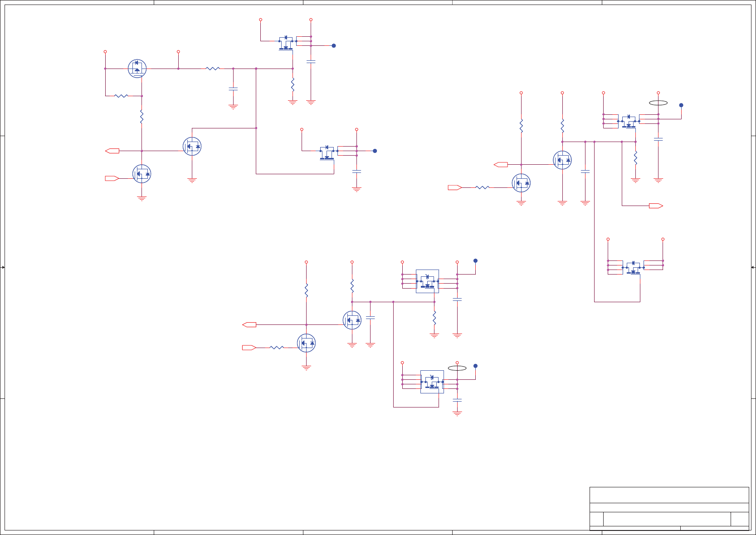Select the circled N-MOSFET whose drain wire bends rightward
Screen dimensions: 756x535
(192, 146)
